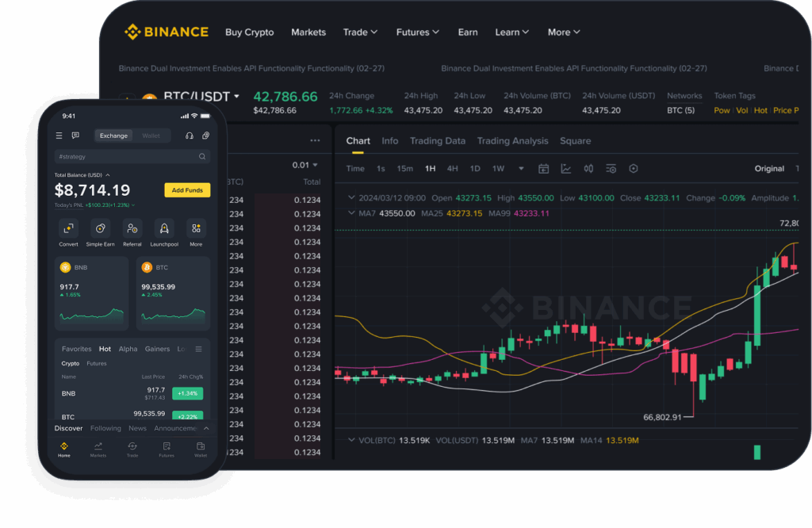Select the candlestick chart style icon
Viewport: 812px width, 528px height.
tap(588, 169)
